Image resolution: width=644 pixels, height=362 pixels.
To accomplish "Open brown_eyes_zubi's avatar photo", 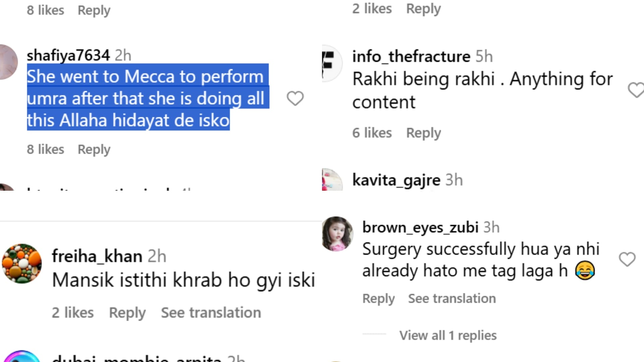I will click(x=337, y=234).
